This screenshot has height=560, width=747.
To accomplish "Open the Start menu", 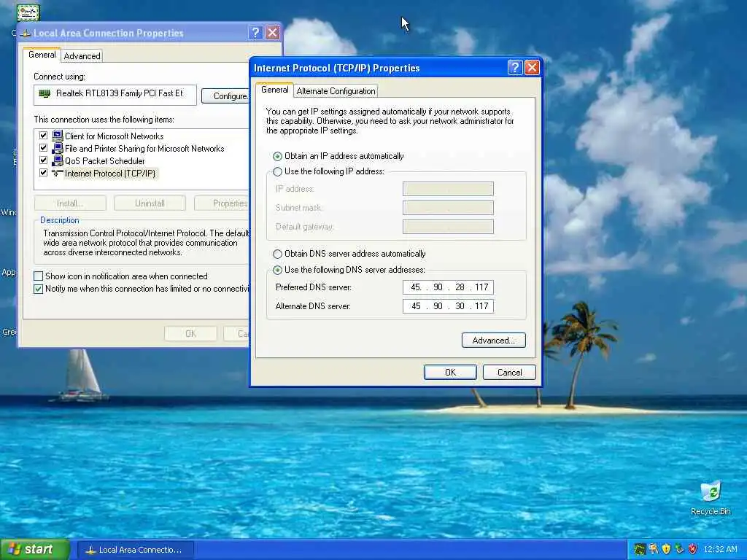I will point(35,550).
